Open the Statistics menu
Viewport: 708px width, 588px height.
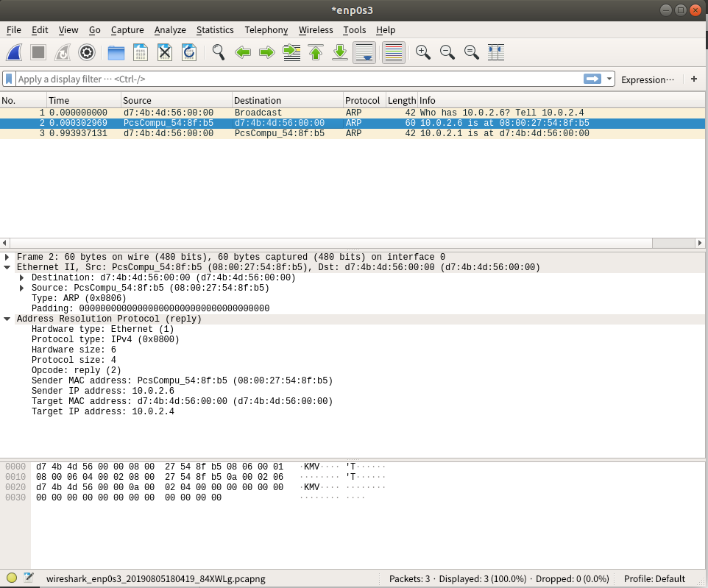[214, 30]
